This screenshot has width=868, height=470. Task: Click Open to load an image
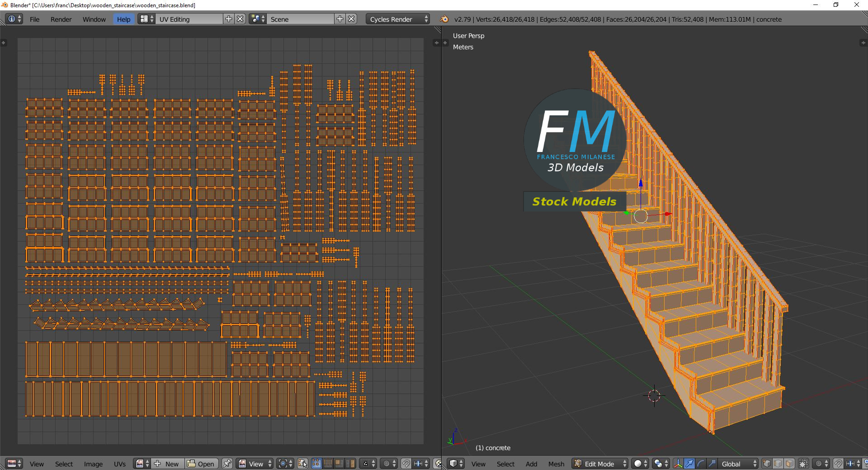coord(201,464)
